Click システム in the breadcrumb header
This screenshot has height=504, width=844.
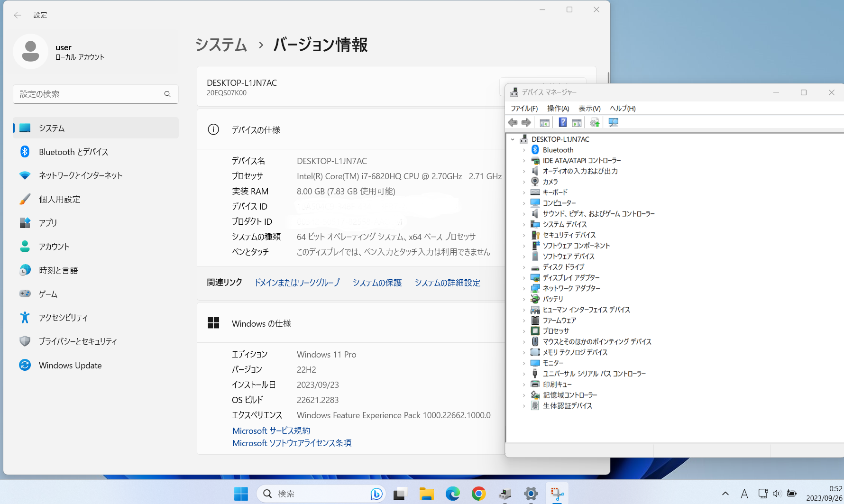(x=221, y=45)
